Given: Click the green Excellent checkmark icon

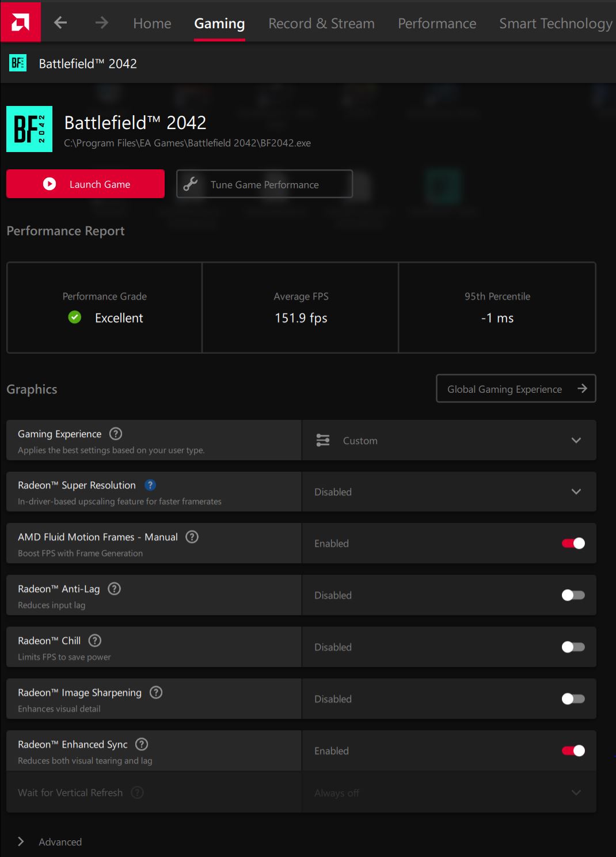Looking at the screenshot, I should (x=75, y=317).
